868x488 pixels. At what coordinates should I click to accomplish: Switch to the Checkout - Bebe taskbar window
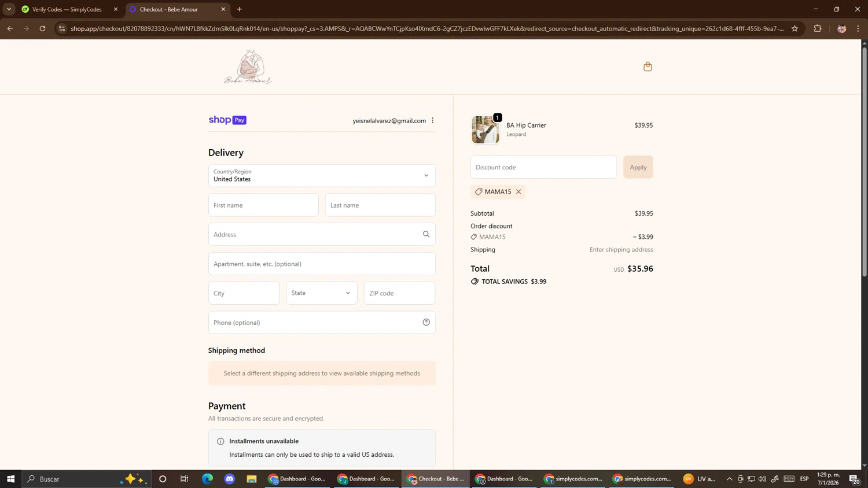(436, 479)
